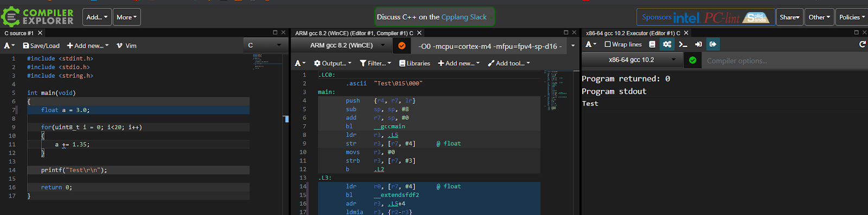Viewport: 868px width, 215px height.
Task: Click the '.L2' branch label link
Action: (379, 169)
